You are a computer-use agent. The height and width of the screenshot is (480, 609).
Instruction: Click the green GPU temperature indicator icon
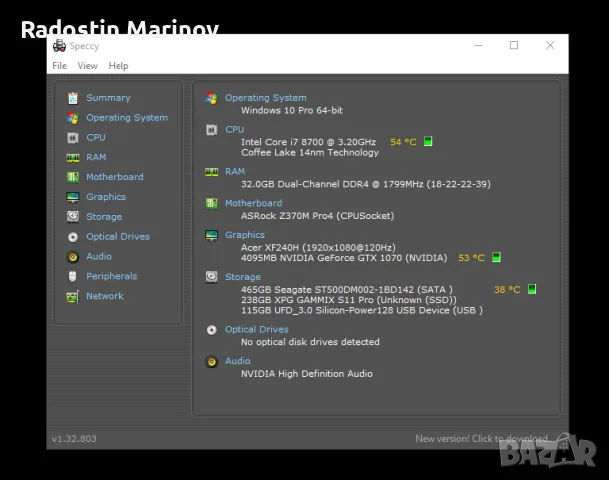coord(496,257)
